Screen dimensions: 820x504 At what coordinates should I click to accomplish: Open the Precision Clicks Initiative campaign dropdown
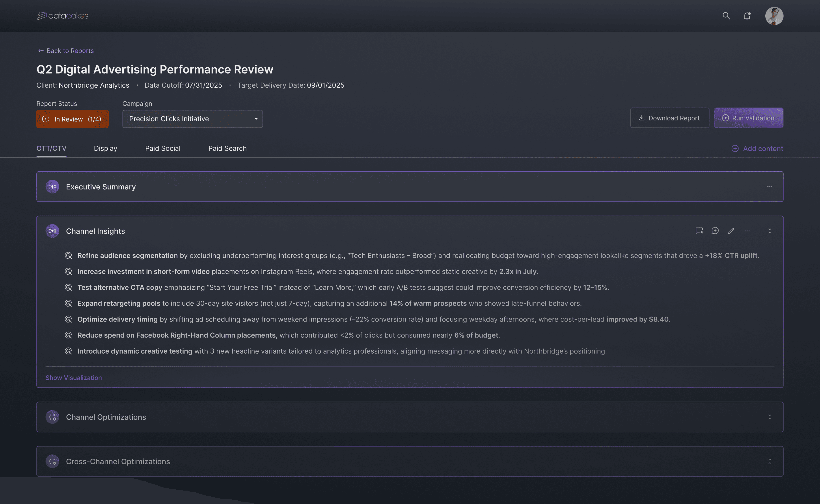(192, 119)
